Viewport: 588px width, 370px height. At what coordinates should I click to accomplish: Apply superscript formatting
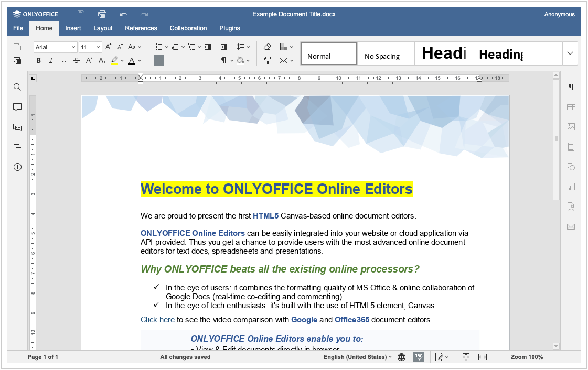tap(89, 60)
